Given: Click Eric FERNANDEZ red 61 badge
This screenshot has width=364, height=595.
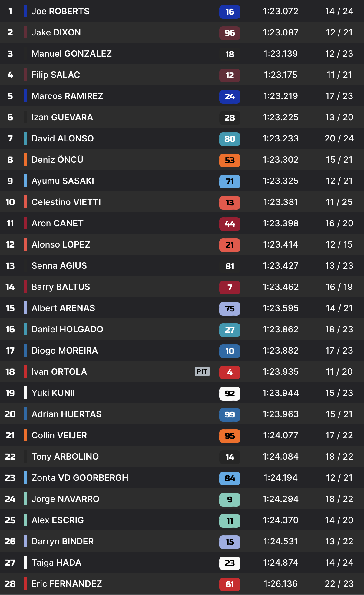Looking at the screenshot, I should pos(230,584).
